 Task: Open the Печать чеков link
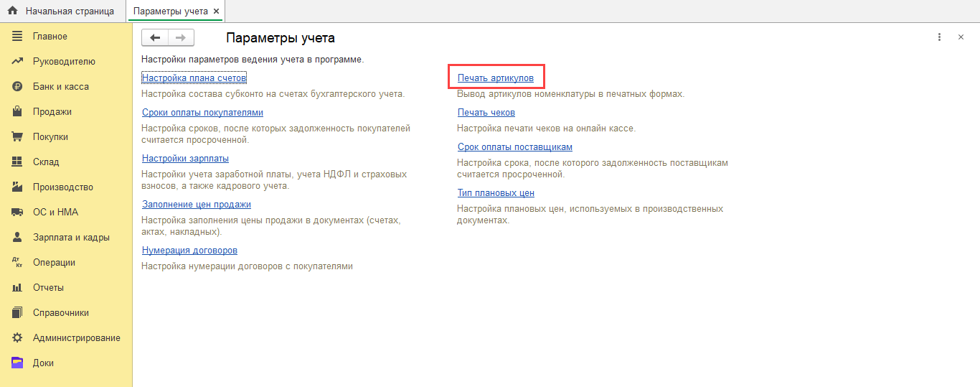click(486, 113)
